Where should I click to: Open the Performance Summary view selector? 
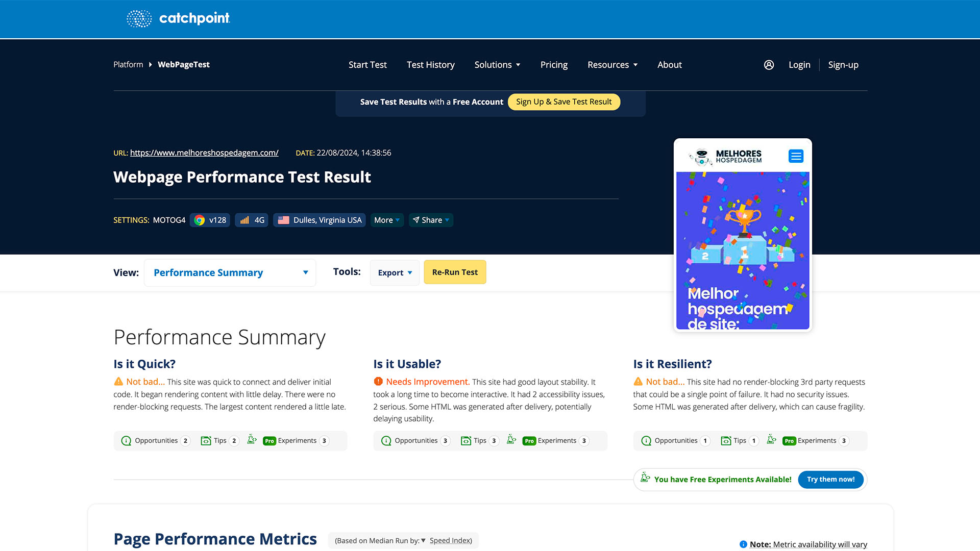click(x=230, y=272)
